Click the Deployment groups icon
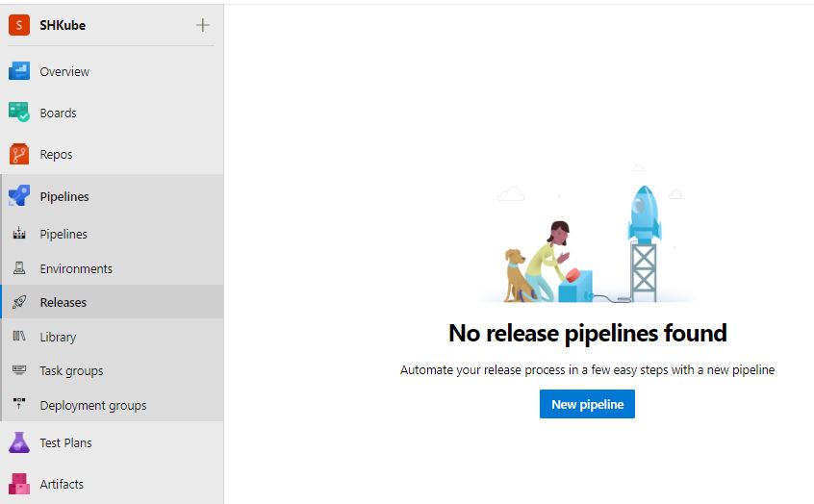Viewport: 814px width, 504px height. (19, 403)
